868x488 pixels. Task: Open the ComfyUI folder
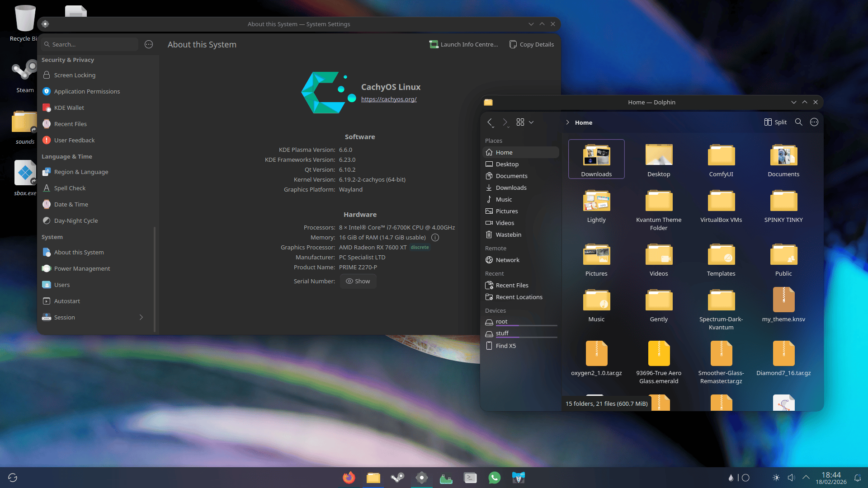pyautogui.click(x=721, y=160)
